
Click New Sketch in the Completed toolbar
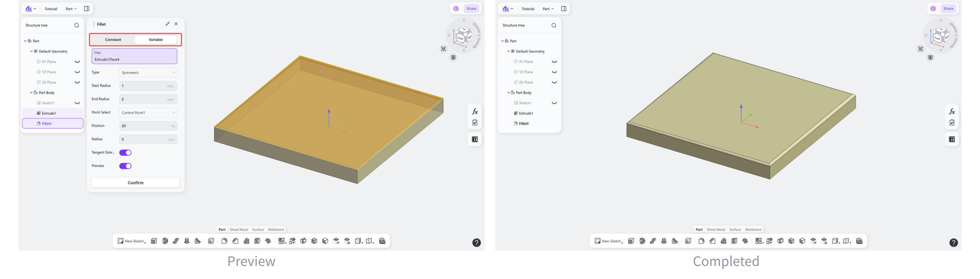tap(608, 241)
